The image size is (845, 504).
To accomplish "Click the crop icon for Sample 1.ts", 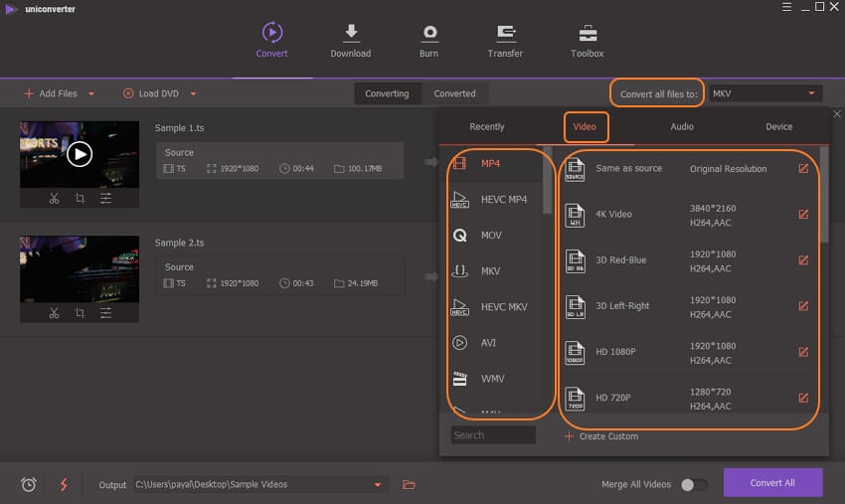I will [80, 199].
